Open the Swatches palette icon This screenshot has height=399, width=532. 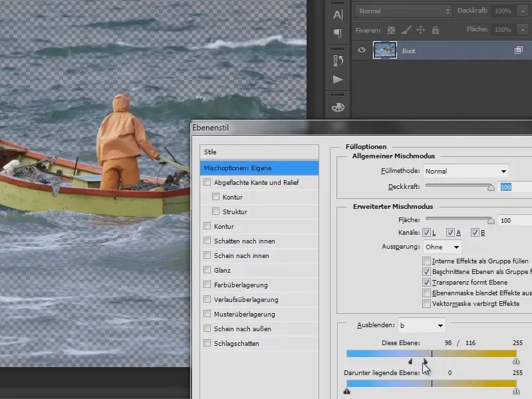click(338, 107)
